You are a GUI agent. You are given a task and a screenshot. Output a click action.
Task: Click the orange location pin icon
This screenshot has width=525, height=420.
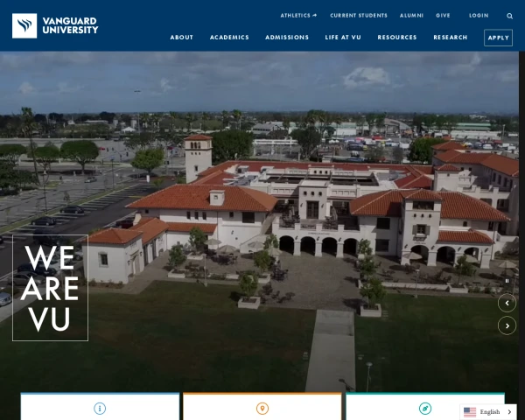(262, 409)
